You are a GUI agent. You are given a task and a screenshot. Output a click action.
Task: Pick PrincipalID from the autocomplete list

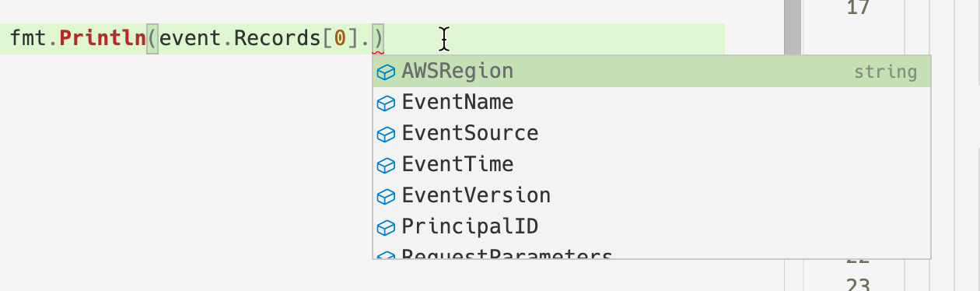click(652, 227)
